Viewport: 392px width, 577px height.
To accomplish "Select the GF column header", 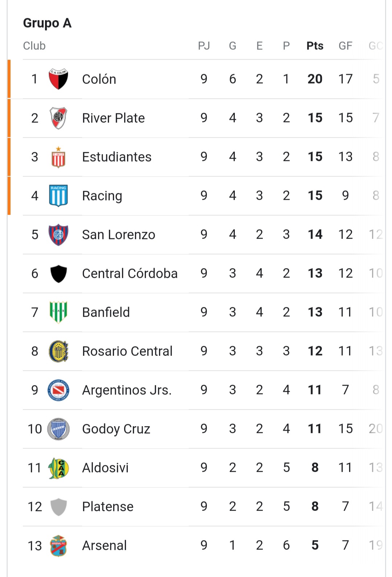I will click(x=346, y=46).
